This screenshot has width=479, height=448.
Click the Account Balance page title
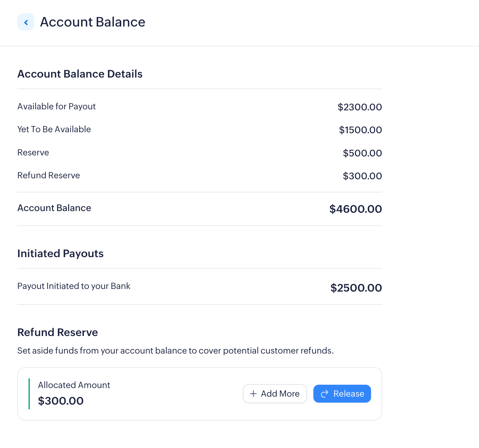pyautogui.click(x=92, y=22)
